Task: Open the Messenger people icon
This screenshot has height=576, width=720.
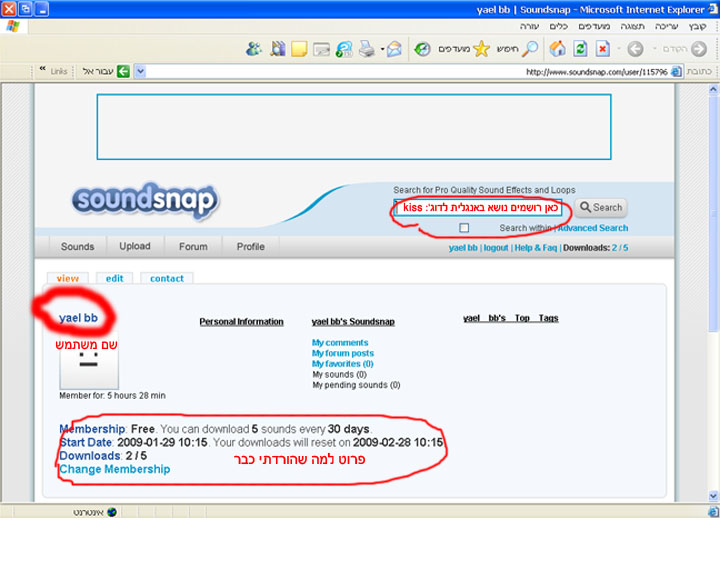Action: coord(254,48)
